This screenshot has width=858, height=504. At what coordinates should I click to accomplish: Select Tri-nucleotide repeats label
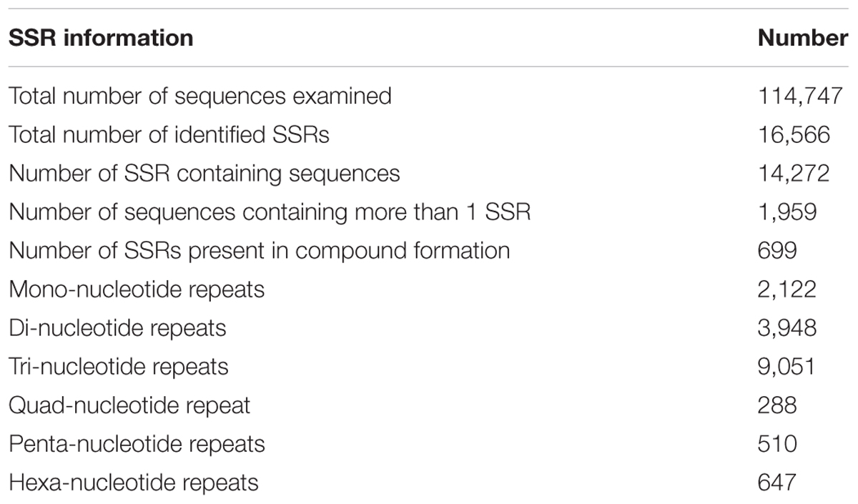119,366
